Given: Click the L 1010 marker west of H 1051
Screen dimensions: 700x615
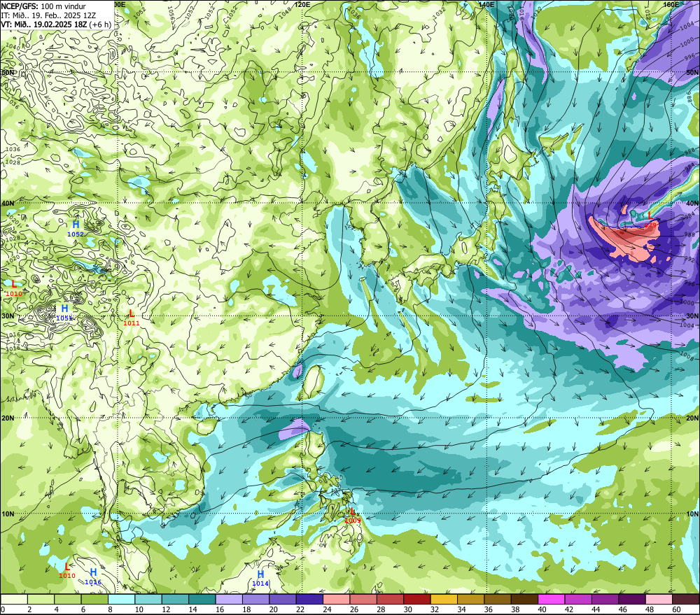Looking at the screenshot, I should point(14,288).
